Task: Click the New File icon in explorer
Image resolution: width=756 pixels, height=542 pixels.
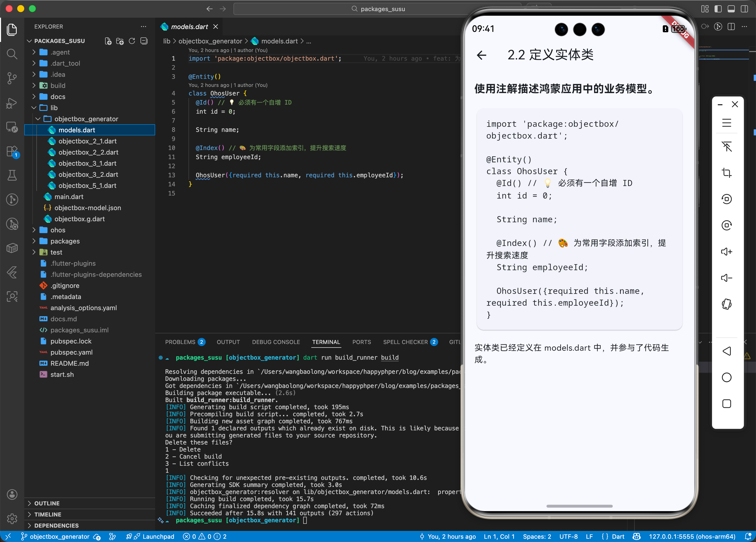Action: (108, 41)
